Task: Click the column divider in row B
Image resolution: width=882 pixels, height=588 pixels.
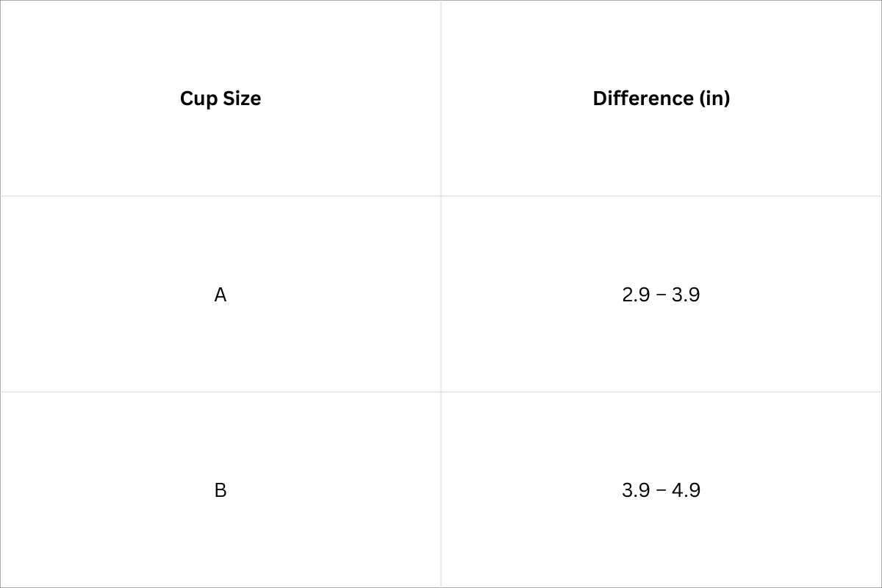Action: (x=441, y=490)
